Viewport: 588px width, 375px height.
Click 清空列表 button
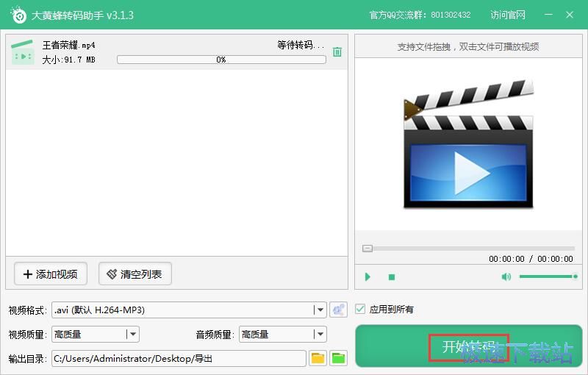[135, 274]
